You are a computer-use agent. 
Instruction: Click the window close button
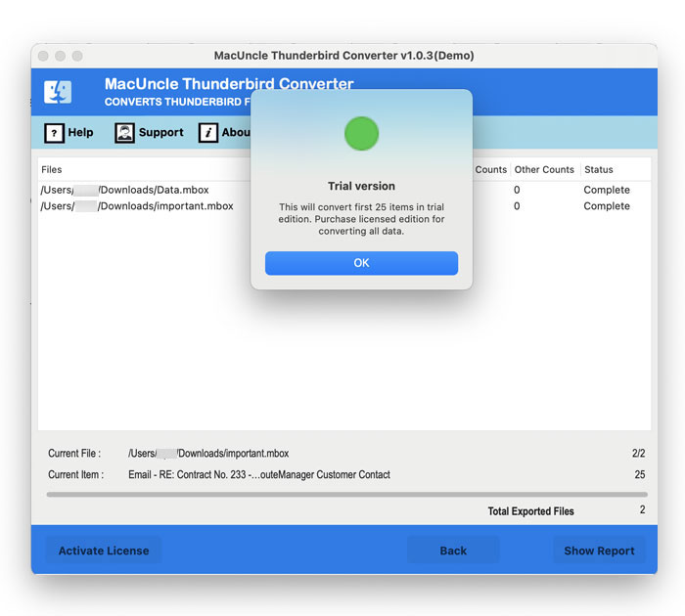[x=43, y=56]
